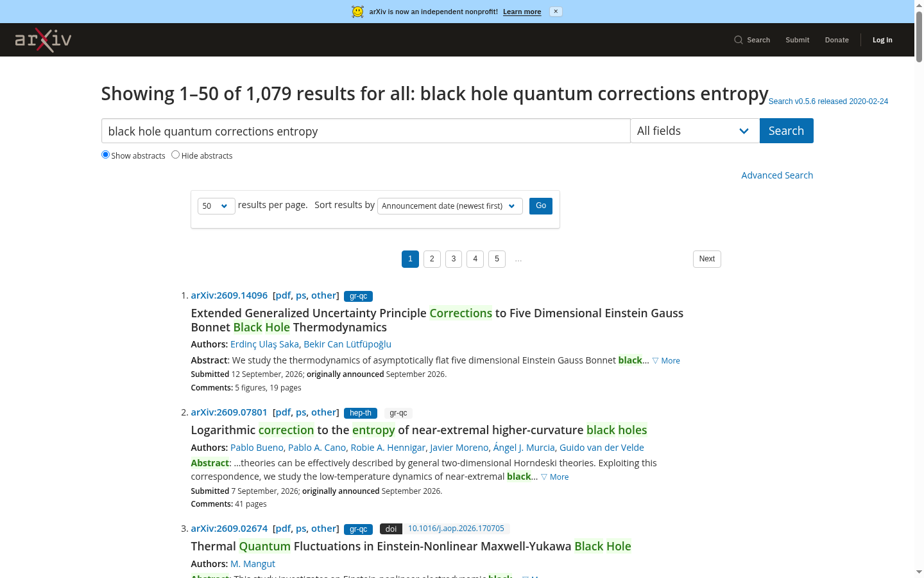
Task: Dismiss the nonprofit announcement banner
Action: pos(556,12)
